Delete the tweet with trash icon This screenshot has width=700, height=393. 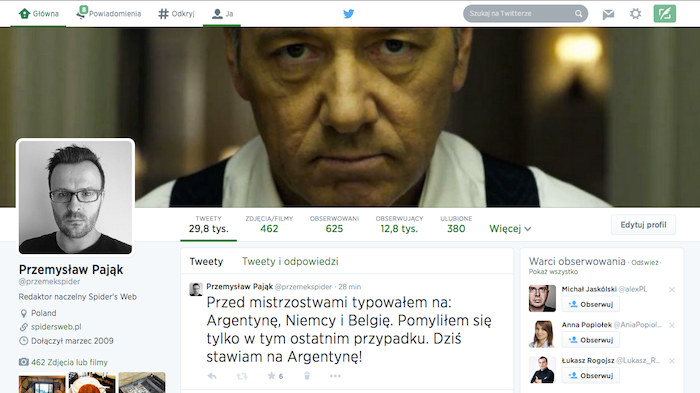[x=307, y=376]
